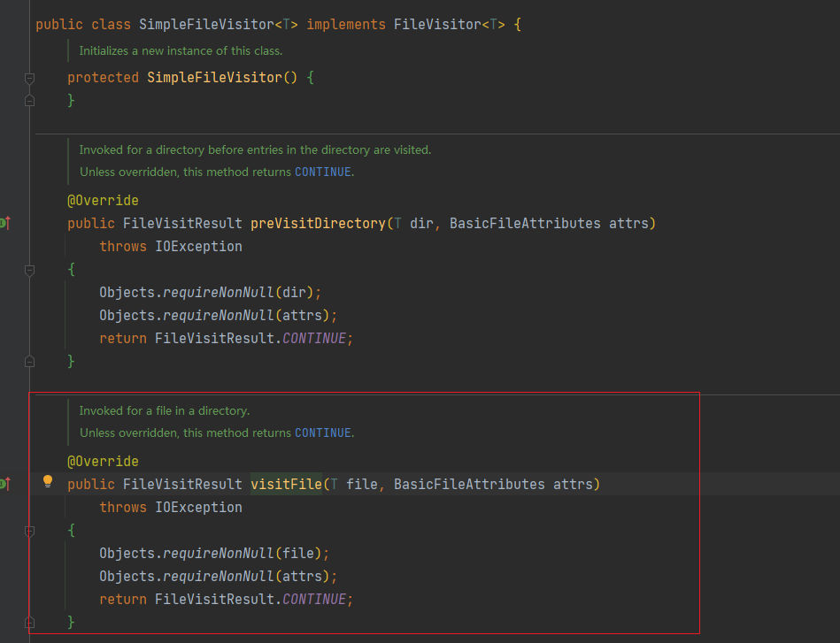Screen dimensions: 840x643
Task: Open CONTINUE link in preVisitDirectory documentation
Action: click(x=322, y=172)
